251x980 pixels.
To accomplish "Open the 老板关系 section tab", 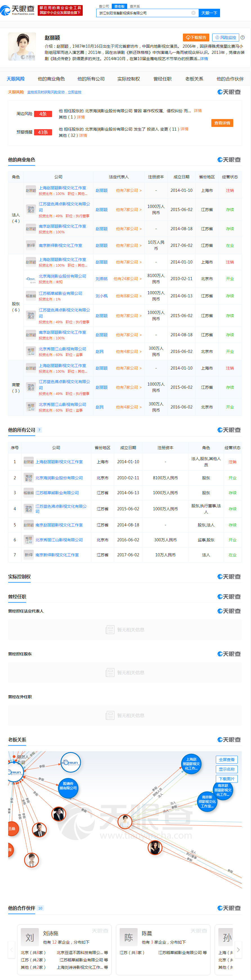I will click(x=194, y=79).
